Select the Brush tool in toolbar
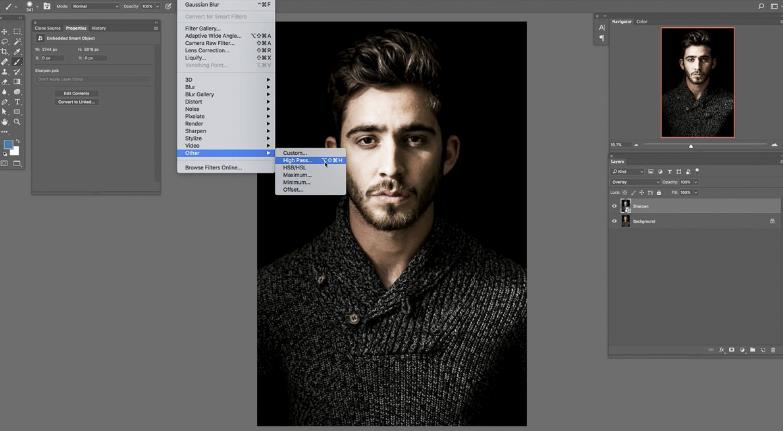783x431 pixels. pyautogui.click(x=17, y=62)
